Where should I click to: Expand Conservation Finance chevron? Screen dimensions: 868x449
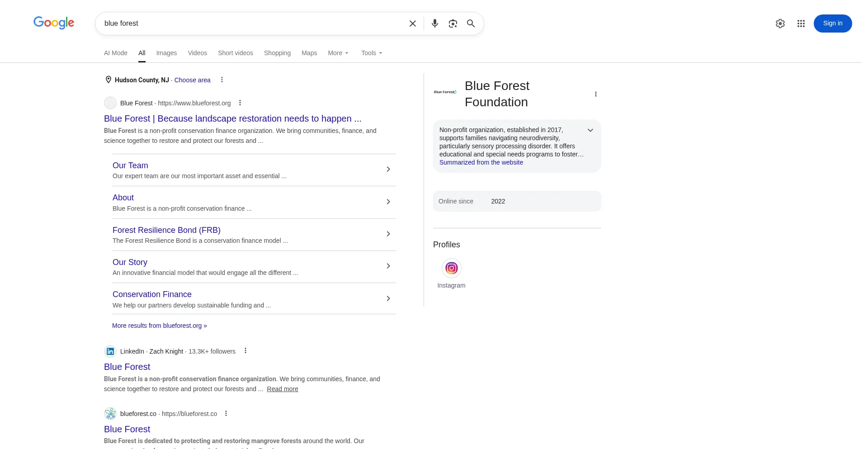pyautogui.click(x=388, y=298)
